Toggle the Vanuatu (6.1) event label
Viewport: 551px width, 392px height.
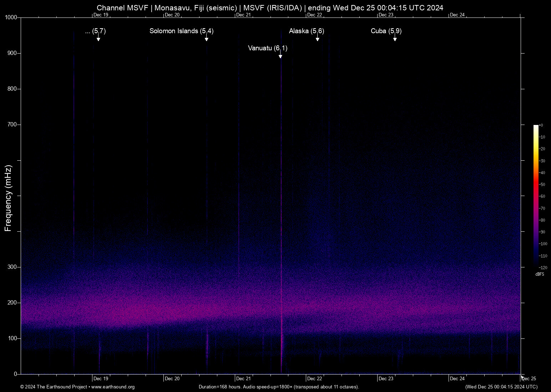point(268,48)
